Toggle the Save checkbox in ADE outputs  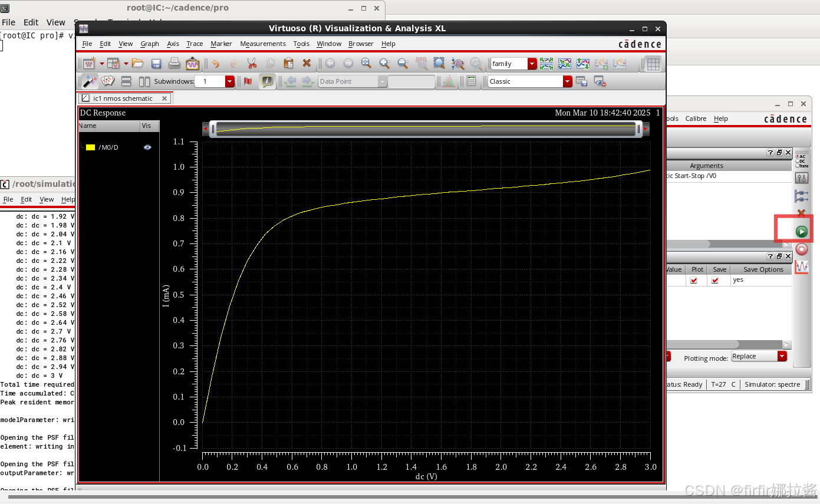click(x=715, y=281)
